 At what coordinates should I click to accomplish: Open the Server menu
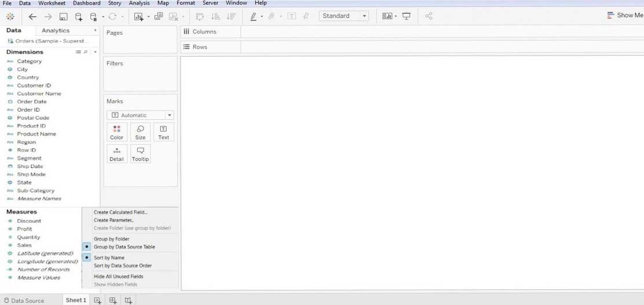pyautogui.click(x=210, y=3)
